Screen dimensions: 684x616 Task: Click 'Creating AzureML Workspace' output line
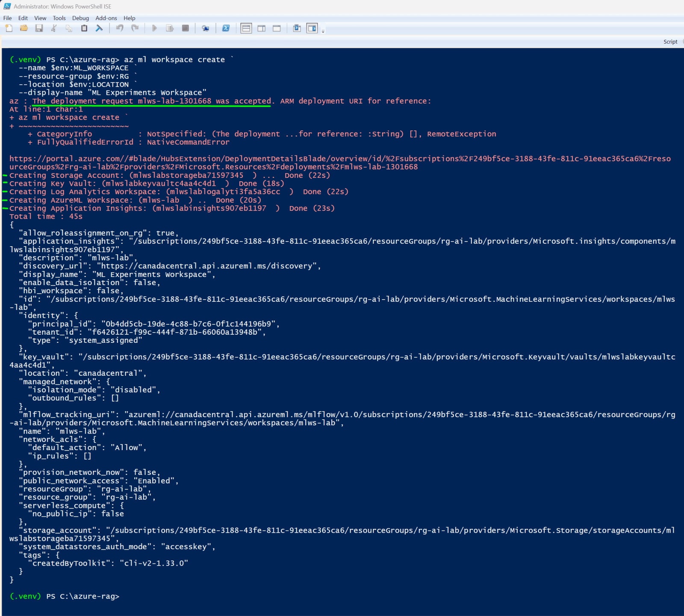tap(135, 200)
